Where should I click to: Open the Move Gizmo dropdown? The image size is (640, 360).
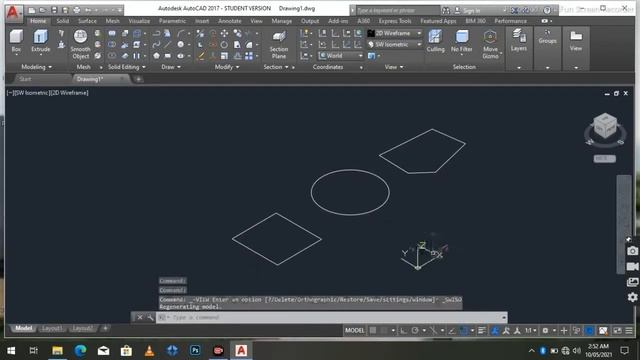coord(490,44)
